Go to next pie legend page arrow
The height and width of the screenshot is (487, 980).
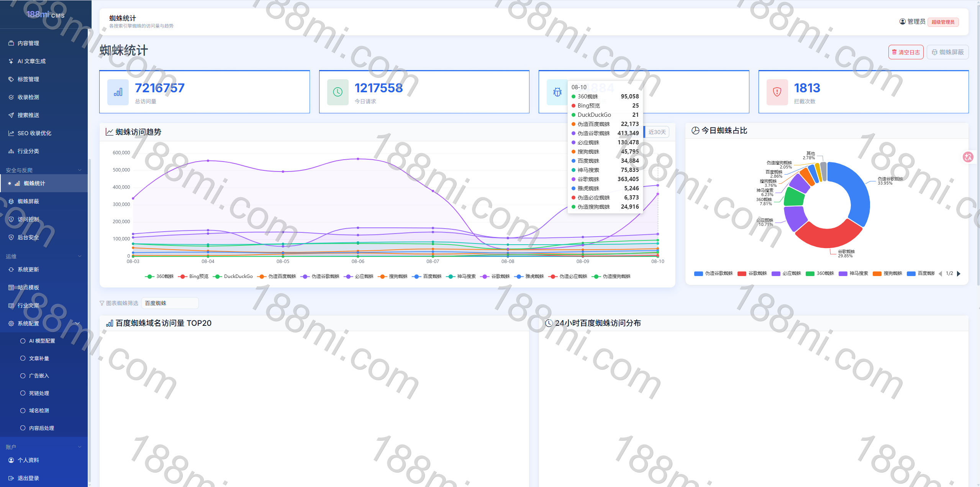point(959,273)
